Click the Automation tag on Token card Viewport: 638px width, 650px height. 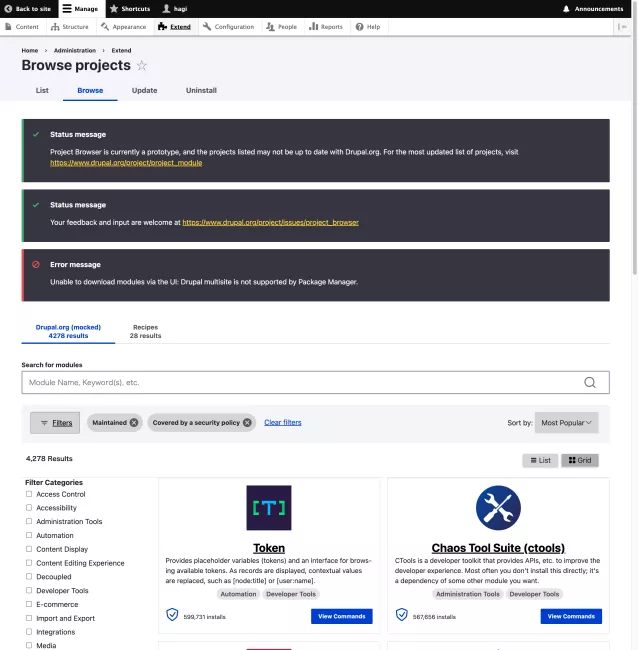238,594
